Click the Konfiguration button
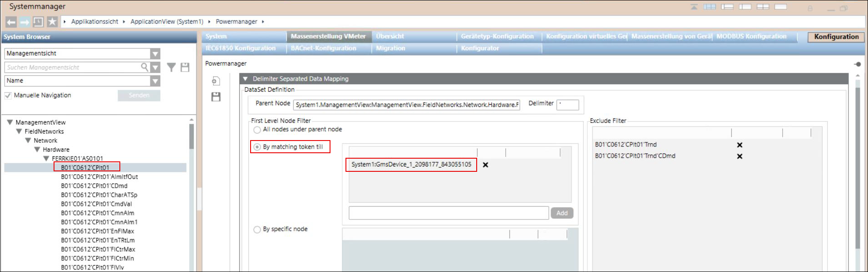The image size is (868, 272). tap(836, 37)
